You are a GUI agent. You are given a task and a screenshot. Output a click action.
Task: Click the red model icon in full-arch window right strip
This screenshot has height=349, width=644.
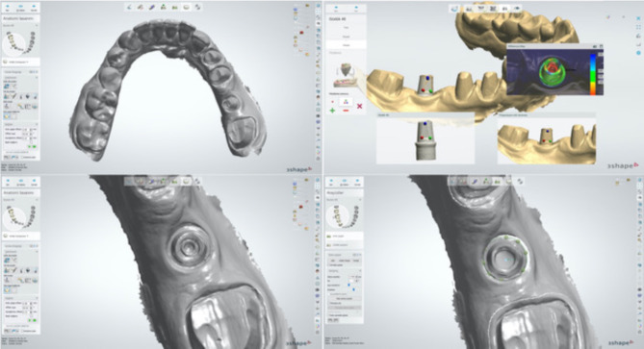tap(301, 33)
